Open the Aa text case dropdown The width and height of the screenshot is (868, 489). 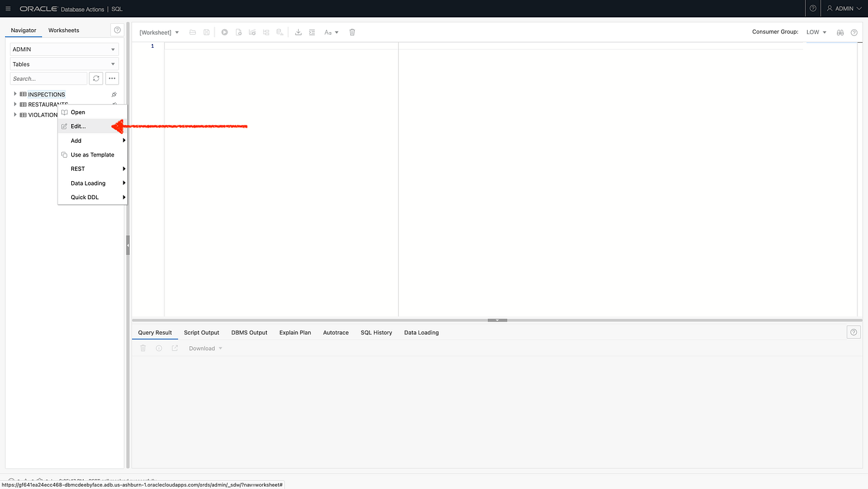pos(331,32)
